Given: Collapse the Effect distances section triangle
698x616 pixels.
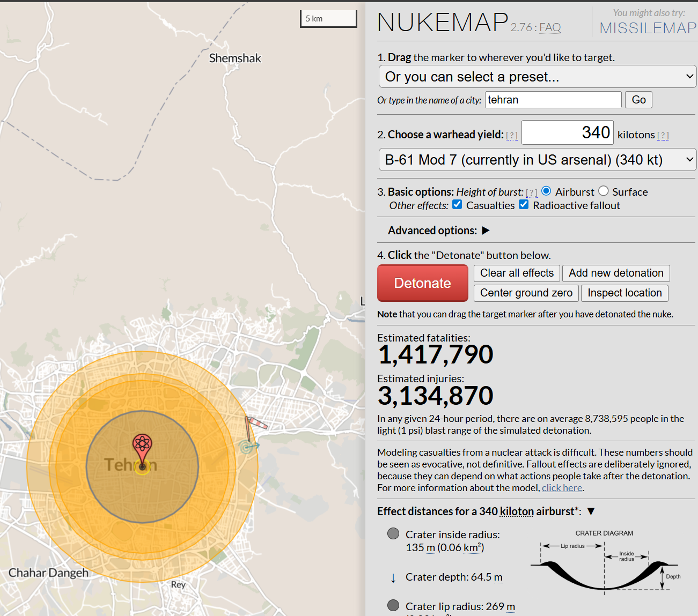Looking at the screenshot, I should click(591, 511).
